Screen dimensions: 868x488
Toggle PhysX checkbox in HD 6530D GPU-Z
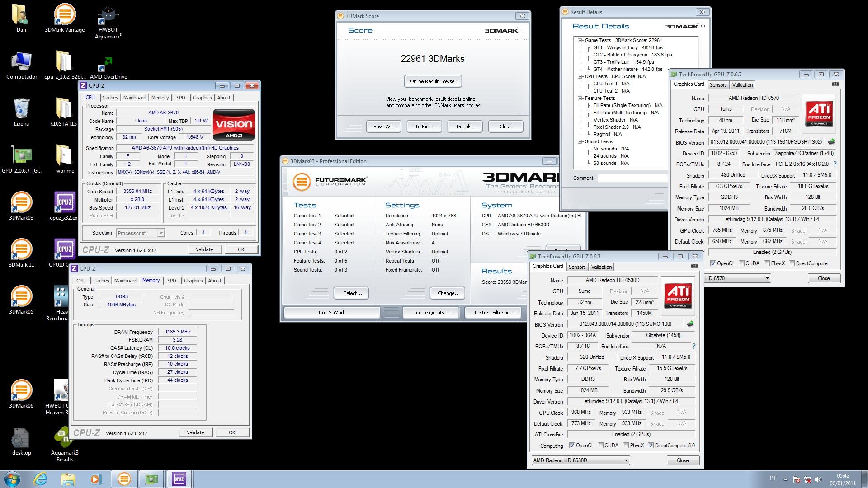pyautogui.click(x=626, y=446)
